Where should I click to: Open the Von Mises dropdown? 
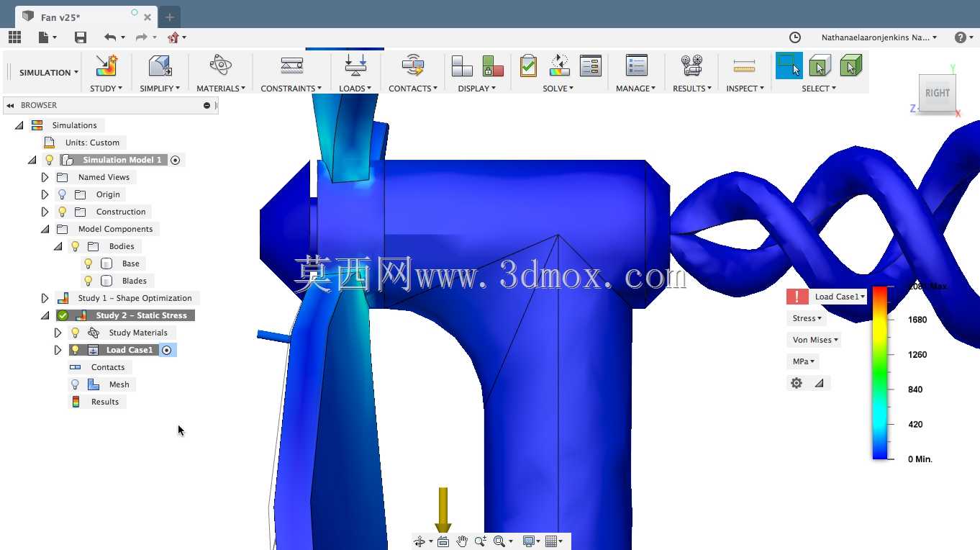(815, 340)
